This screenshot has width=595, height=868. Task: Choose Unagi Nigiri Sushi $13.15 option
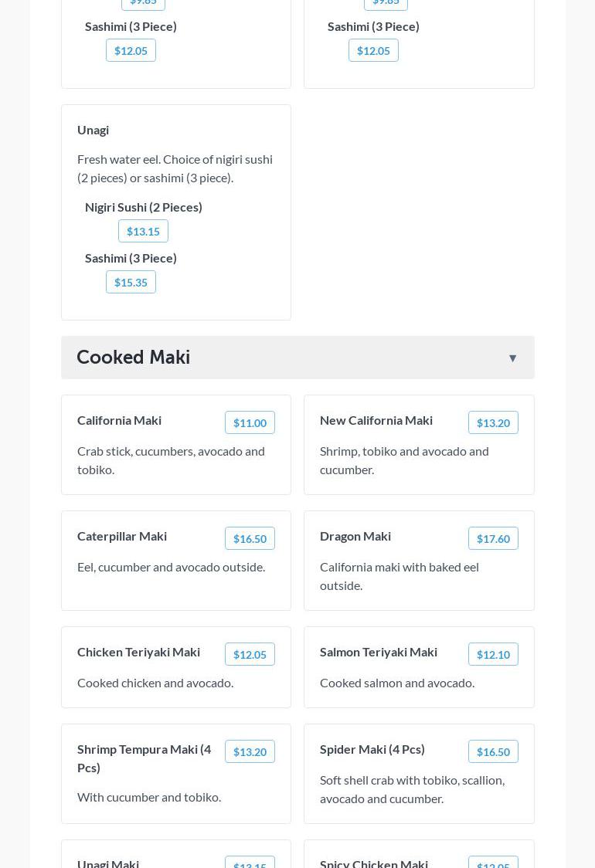coord(143,231)
